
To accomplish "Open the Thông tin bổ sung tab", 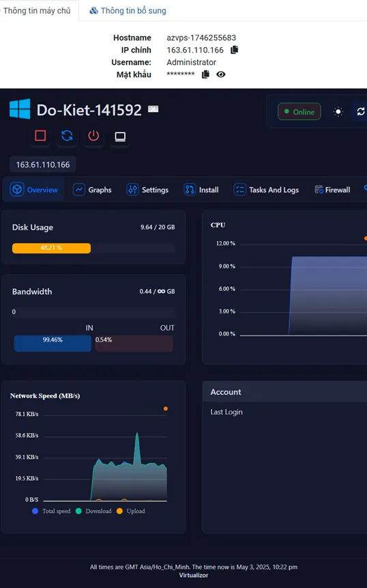I will coord(128,11).
